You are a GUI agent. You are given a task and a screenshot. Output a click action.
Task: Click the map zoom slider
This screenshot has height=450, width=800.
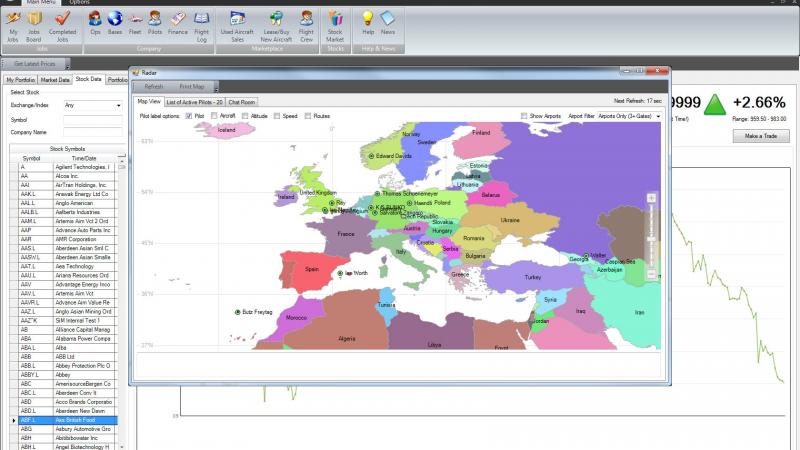pyautogui.click(x=652, y=236)
